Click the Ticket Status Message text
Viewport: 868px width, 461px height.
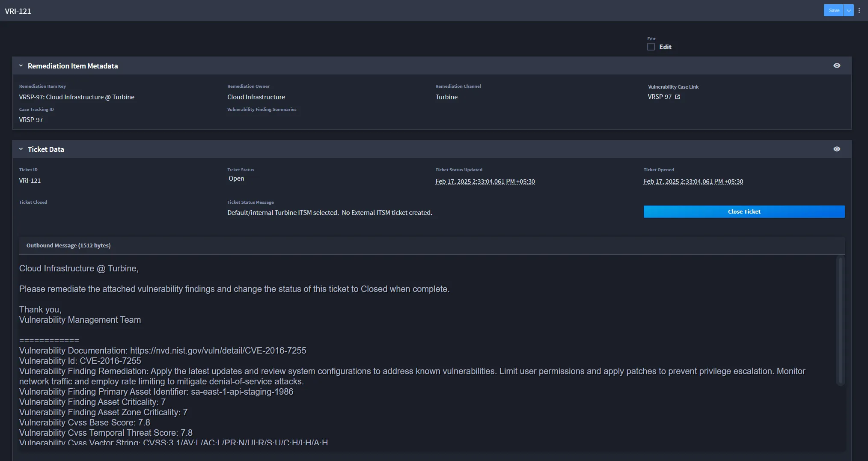click(330, 213)
